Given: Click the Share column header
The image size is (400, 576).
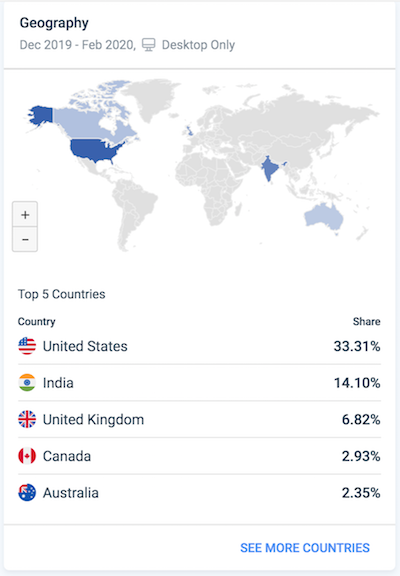Looking at the screenshot, I should pos(367,321).
